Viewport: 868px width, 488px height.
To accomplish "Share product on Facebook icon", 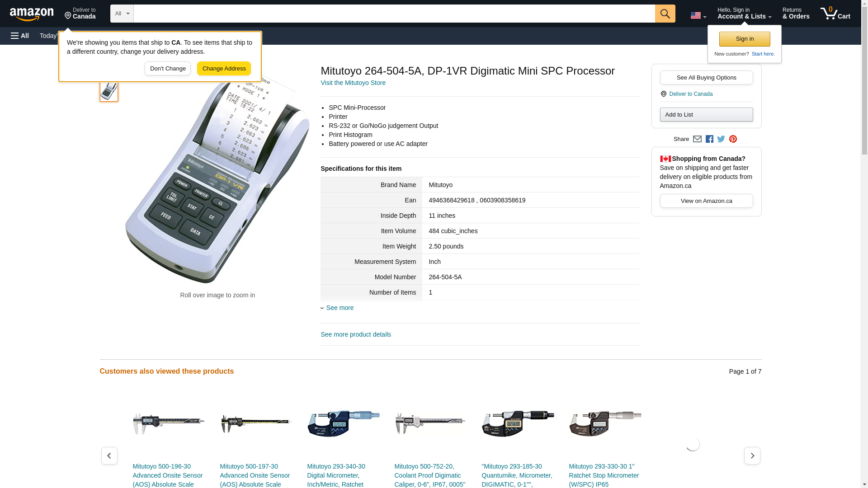I will pos(709,139).
